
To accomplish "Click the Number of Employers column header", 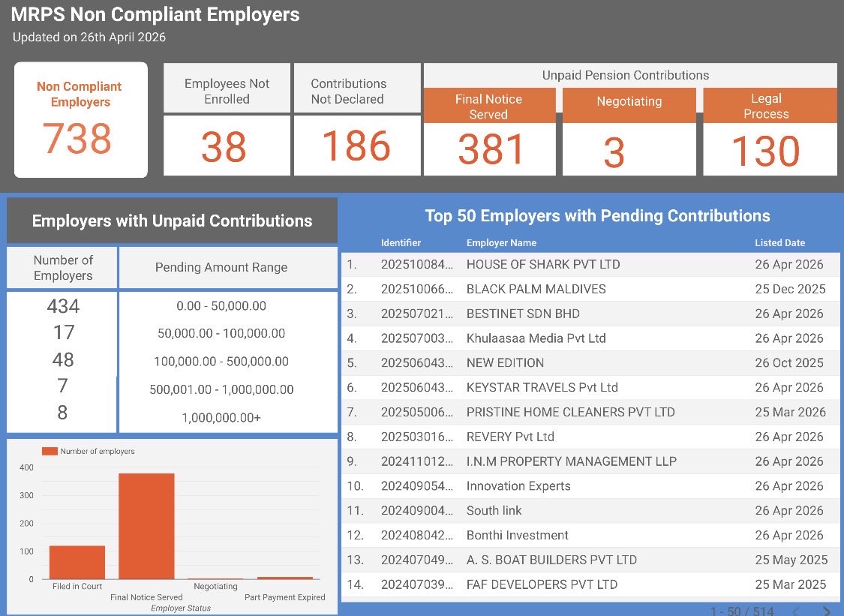I will 63,268.
